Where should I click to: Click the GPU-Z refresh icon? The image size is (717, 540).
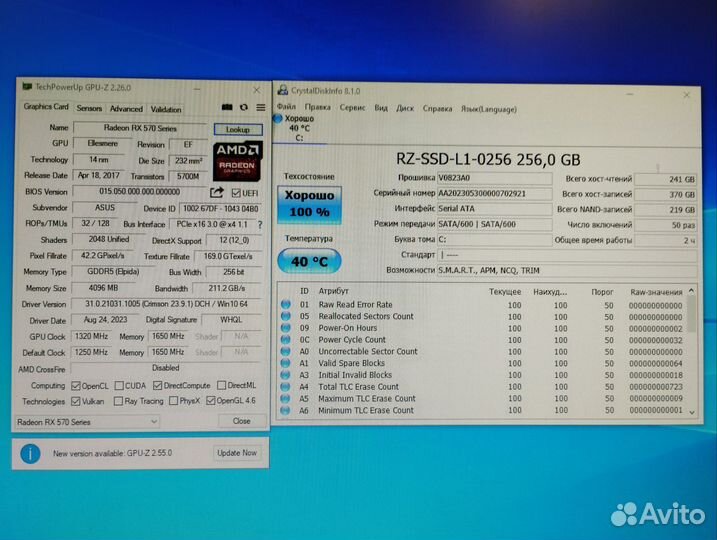pyautogui.click(x=244, y=107)
